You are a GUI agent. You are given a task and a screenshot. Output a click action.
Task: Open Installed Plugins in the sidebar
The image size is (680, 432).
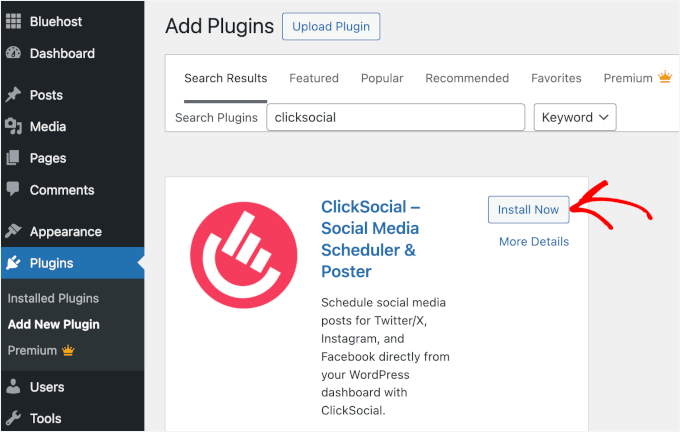(x=53, y=298)
